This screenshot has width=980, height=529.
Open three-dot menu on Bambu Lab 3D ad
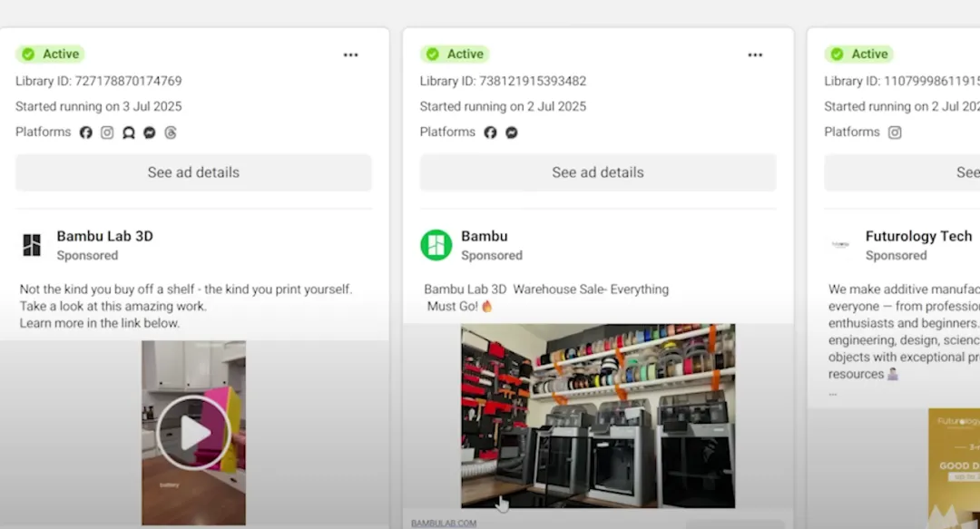tap(350, 55)
